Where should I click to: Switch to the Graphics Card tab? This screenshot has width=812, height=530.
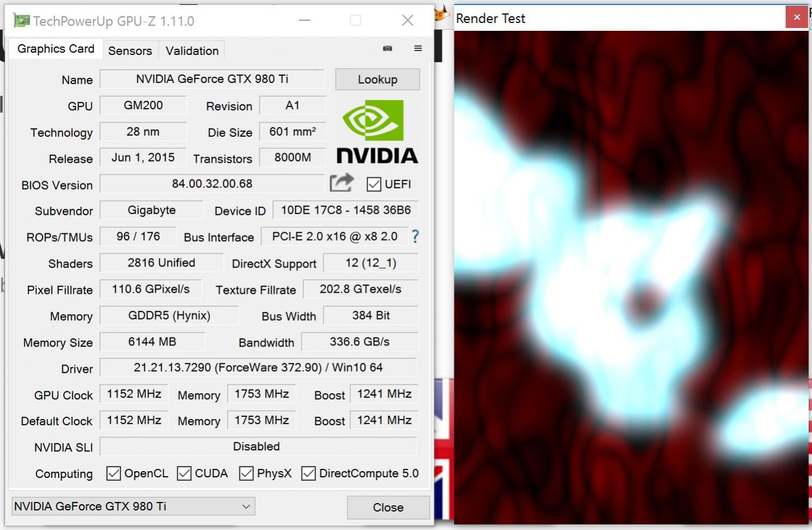tap(55, 49)
